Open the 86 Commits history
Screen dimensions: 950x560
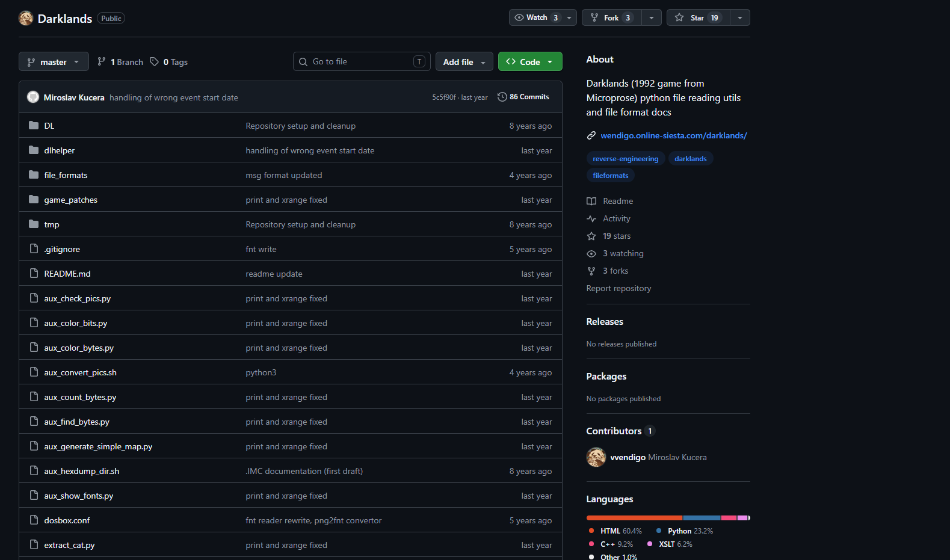pos(523,97)
